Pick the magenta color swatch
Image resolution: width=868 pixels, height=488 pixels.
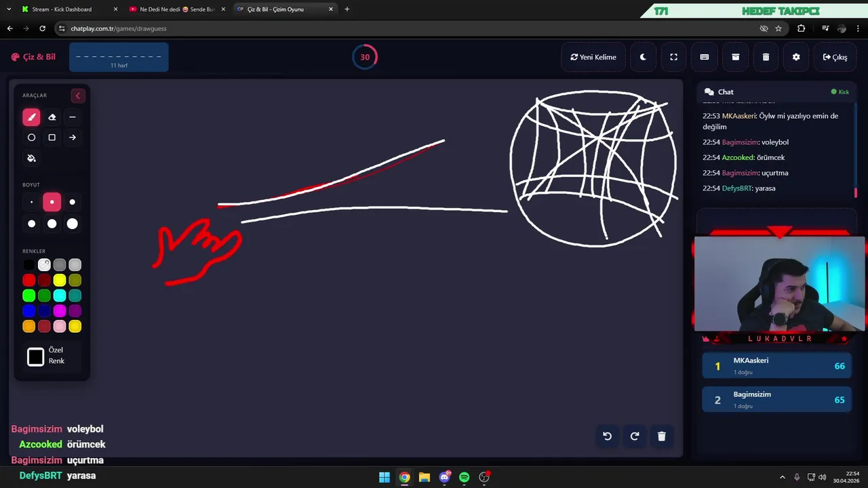[60, 311]
